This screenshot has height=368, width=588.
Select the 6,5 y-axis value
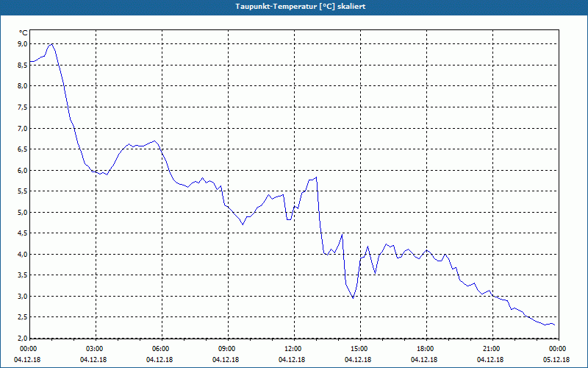click(x=23, y=149)
